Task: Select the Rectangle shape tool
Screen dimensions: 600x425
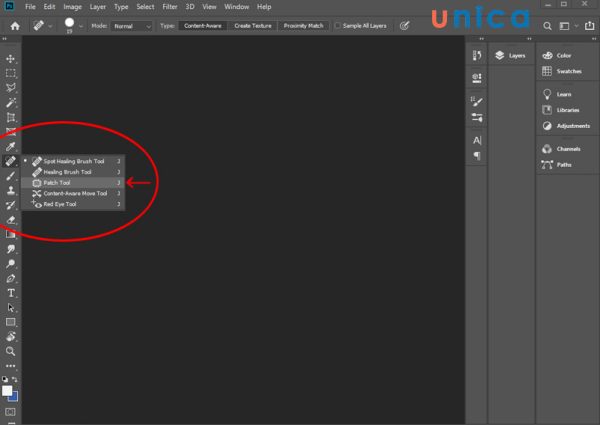Action: point(10,322)
